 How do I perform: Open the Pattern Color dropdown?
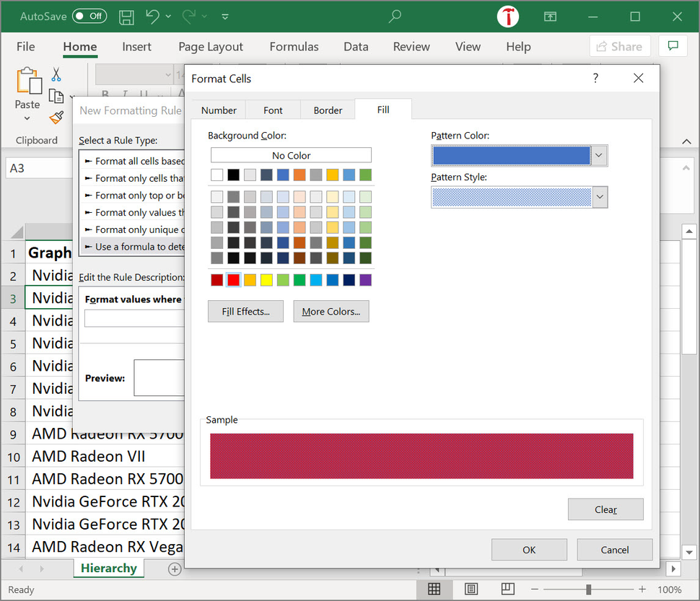(x=599, y=156)
